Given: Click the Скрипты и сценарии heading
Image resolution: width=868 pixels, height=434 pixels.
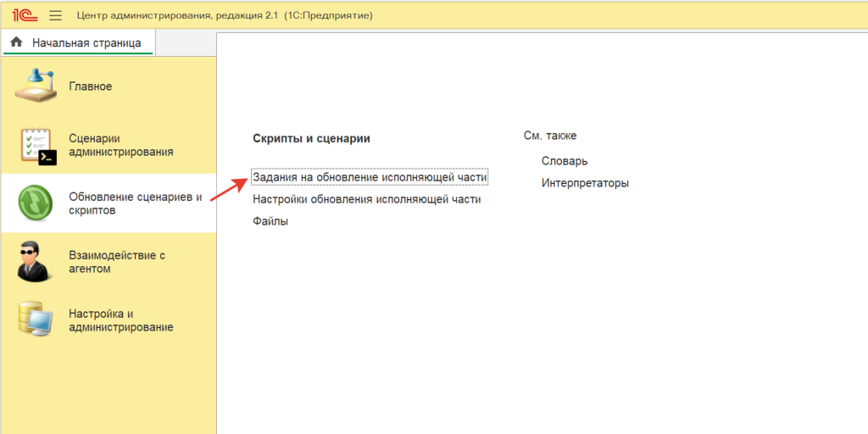Looking at the screenshot, I should (311, 138).
